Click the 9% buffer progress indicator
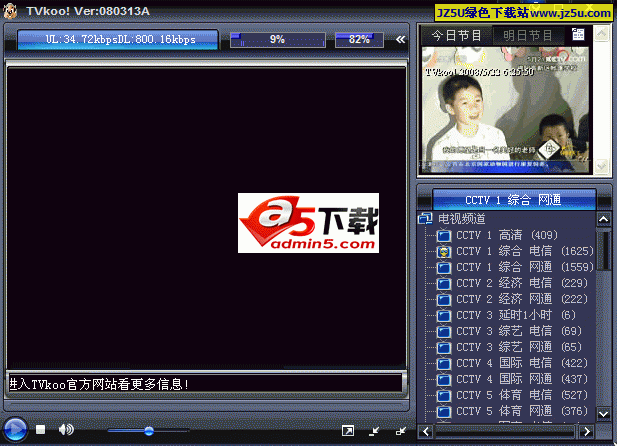The width and height of the screenshot is (617, 446). pos(278,39)
